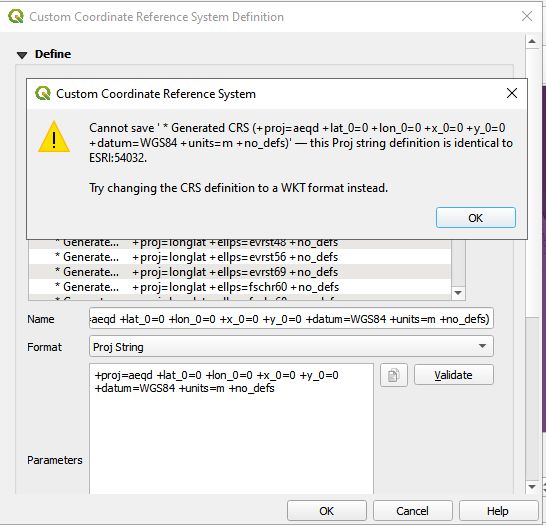Click the CRS list scroll down arrow
The width and height of the screenshot is (546, 526).
click(x=458, y=293)
